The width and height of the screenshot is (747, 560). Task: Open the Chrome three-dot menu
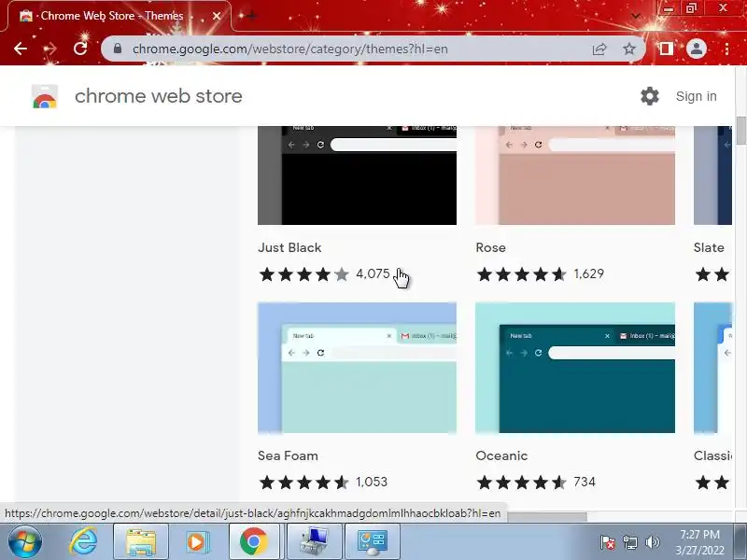pyautogui.click(x=726, y=49)
